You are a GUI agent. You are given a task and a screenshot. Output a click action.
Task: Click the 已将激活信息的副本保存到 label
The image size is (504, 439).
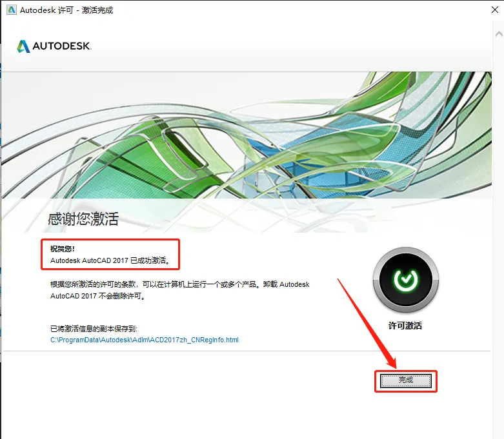pos(94,329)
